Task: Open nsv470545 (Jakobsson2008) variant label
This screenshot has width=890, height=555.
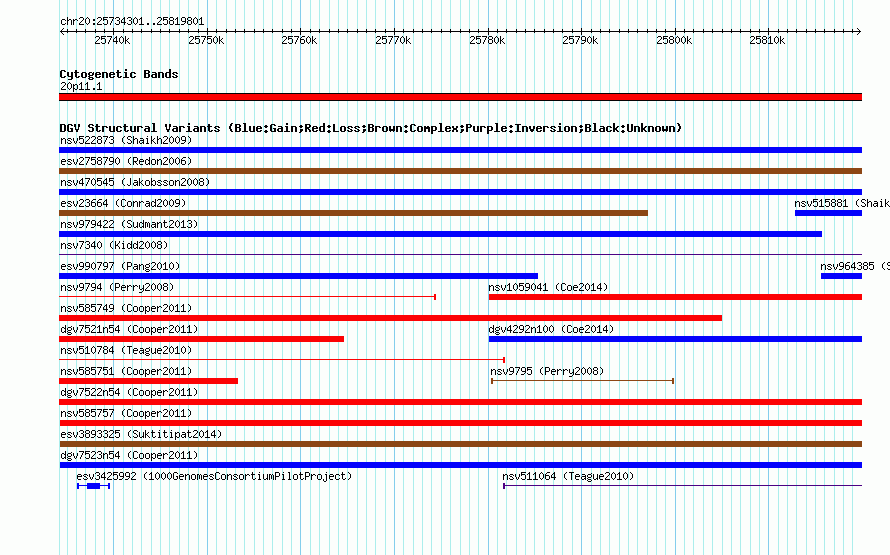Action: (x=135, y=182)
